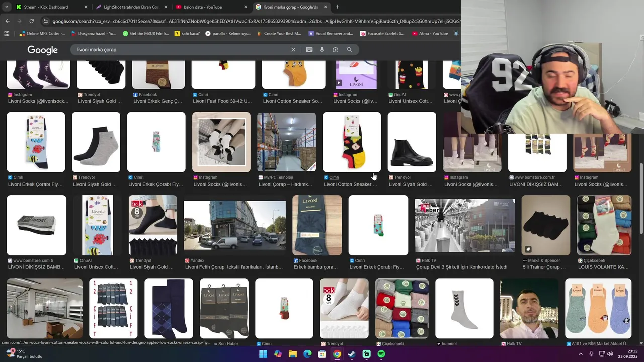Close the Stream - Kick Dashboard tab
Image resolution: width=644 pixels, height=362 pixels.
[86, 7]
